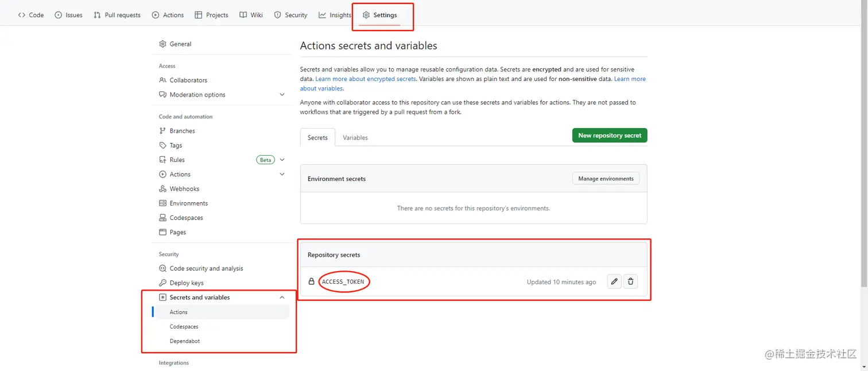Click the Manage environments button
This screenshot has width=868, height=371.
tap(606, 179)
